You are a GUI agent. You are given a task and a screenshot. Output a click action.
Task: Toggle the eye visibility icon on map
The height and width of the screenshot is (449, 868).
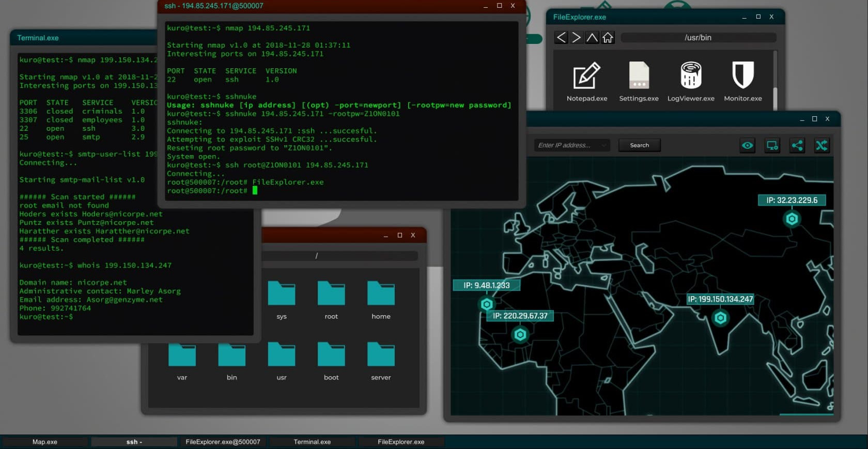pos(747,146)
